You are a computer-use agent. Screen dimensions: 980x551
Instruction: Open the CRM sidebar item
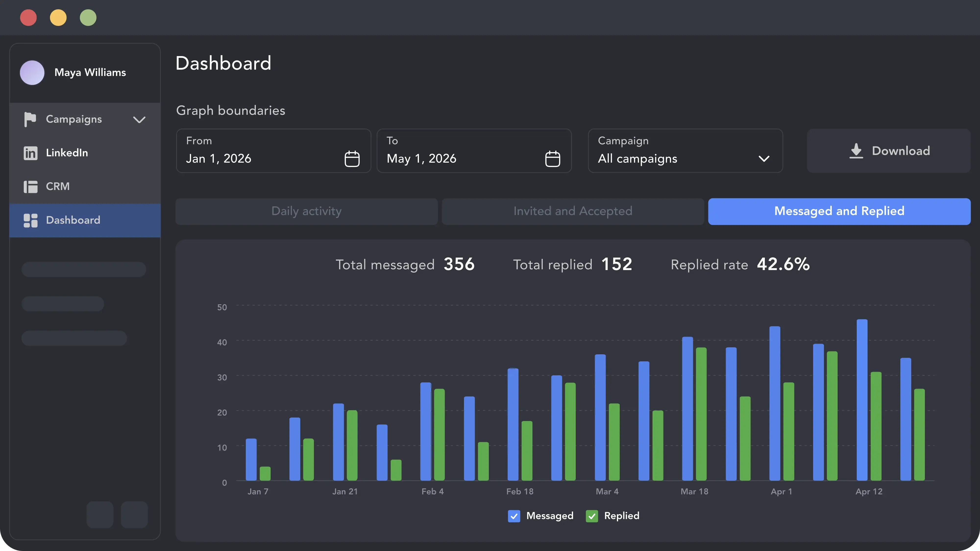tap(85, 186)
